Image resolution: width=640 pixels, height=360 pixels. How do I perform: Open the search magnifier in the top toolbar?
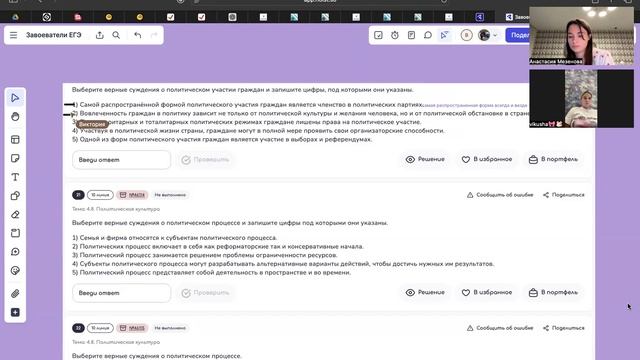click(116, 35)
